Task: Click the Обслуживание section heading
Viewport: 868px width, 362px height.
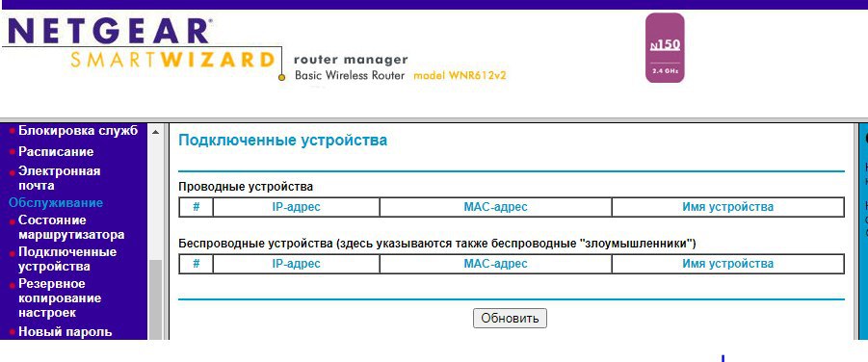Action: click(x=55, y=202)
